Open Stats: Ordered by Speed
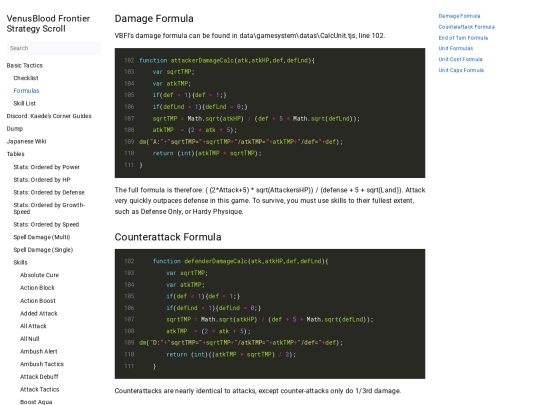This screenshot has height=405, width=540. (x=46, y=225)
